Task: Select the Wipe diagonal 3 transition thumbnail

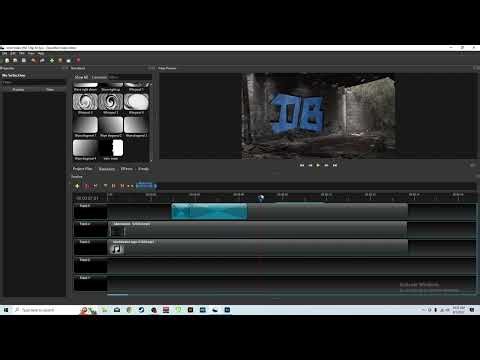Action: tap(136, 125)
